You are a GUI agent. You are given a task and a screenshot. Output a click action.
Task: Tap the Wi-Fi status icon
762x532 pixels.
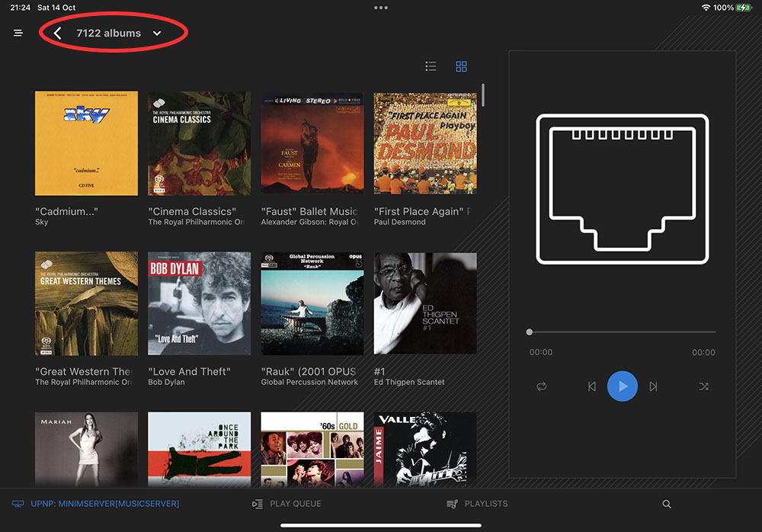click(706, 8)
